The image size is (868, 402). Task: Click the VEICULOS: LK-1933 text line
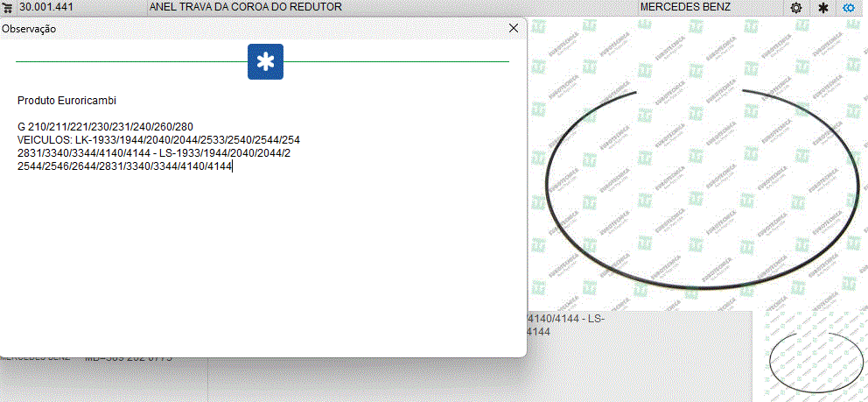tap(158, 140)
